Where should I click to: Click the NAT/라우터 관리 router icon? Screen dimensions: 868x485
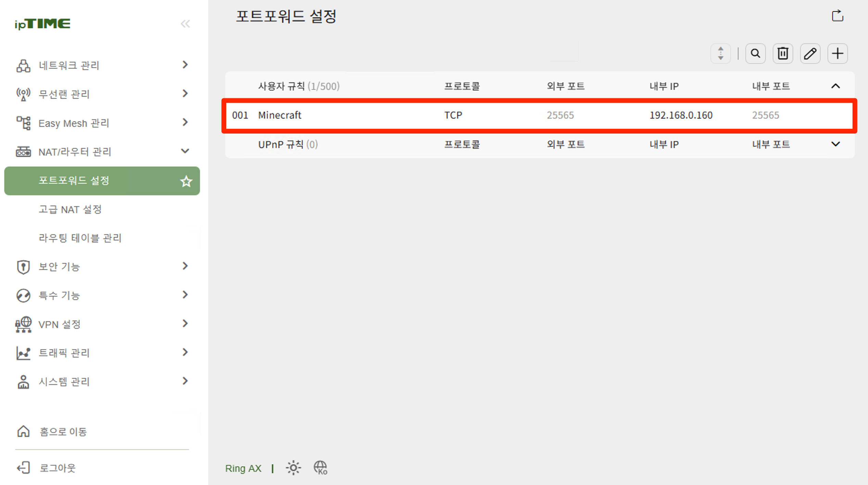tap(23, 151)
